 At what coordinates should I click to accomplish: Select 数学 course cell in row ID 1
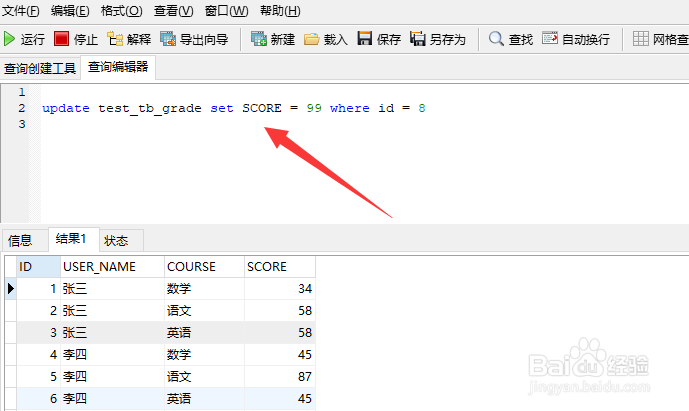click(x=204, y=288)
